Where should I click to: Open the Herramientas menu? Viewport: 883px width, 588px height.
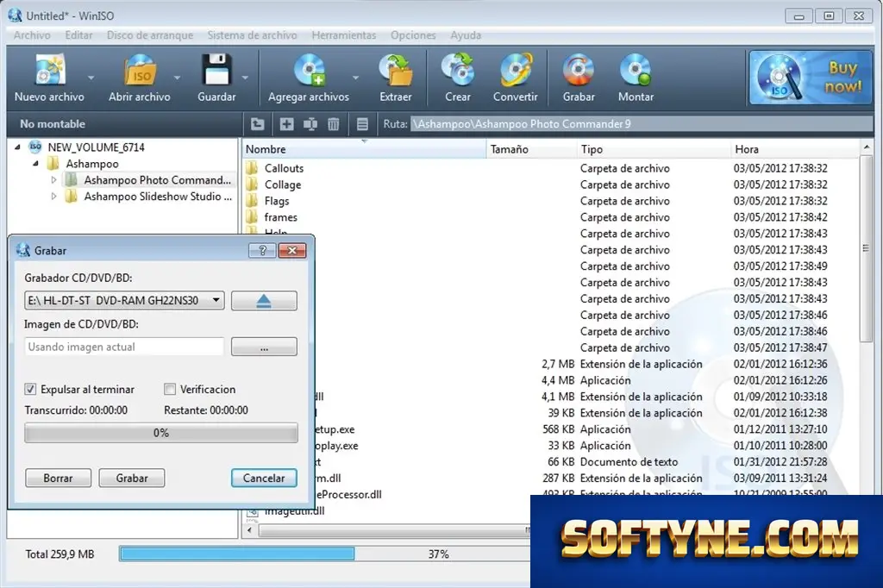(344, 35)
